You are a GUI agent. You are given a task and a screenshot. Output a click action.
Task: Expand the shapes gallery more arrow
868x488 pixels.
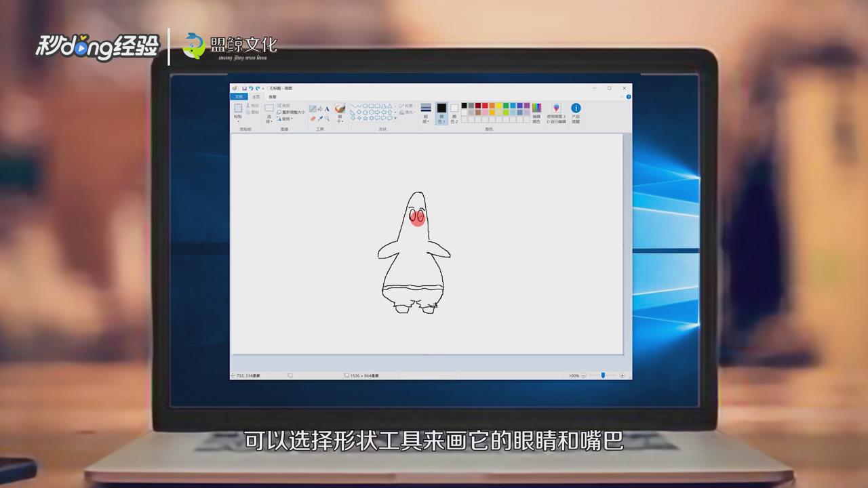tap(395, 118)
